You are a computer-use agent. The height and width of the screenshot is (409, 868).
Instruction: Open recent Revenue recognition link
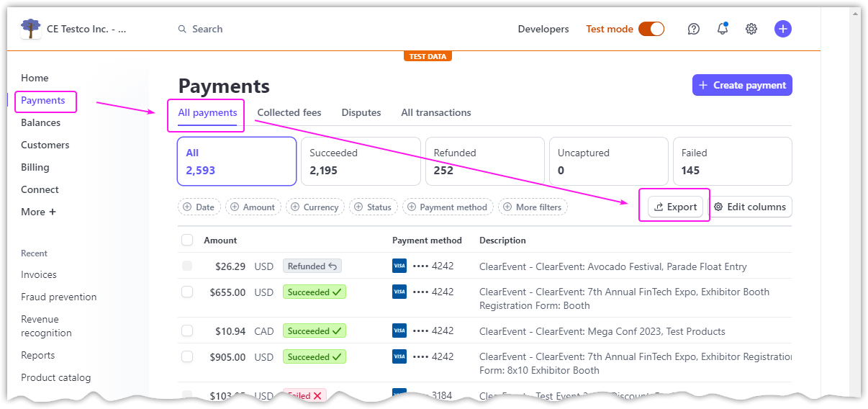pyautogui.click(x=46, y=325)
